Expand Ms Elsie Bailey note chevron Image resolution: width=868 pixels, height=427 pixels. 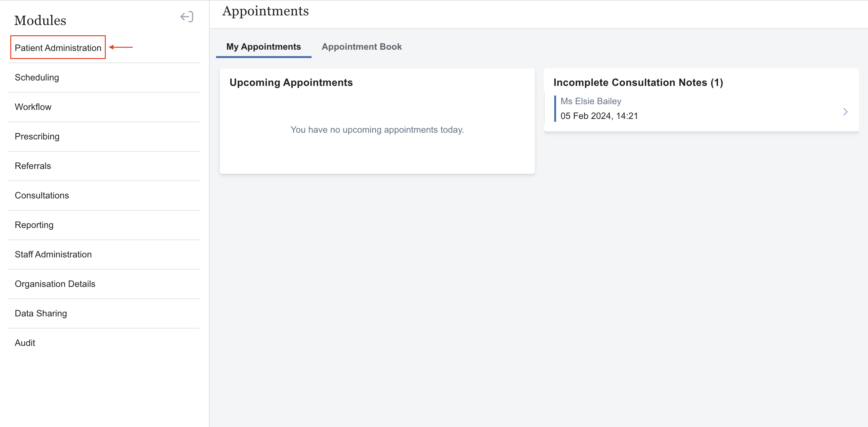[845, 112]
